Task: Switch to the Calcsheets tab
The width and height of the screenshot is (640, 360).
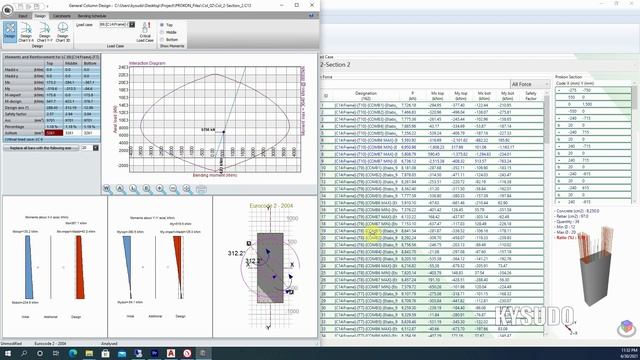Action: (62, 16)
